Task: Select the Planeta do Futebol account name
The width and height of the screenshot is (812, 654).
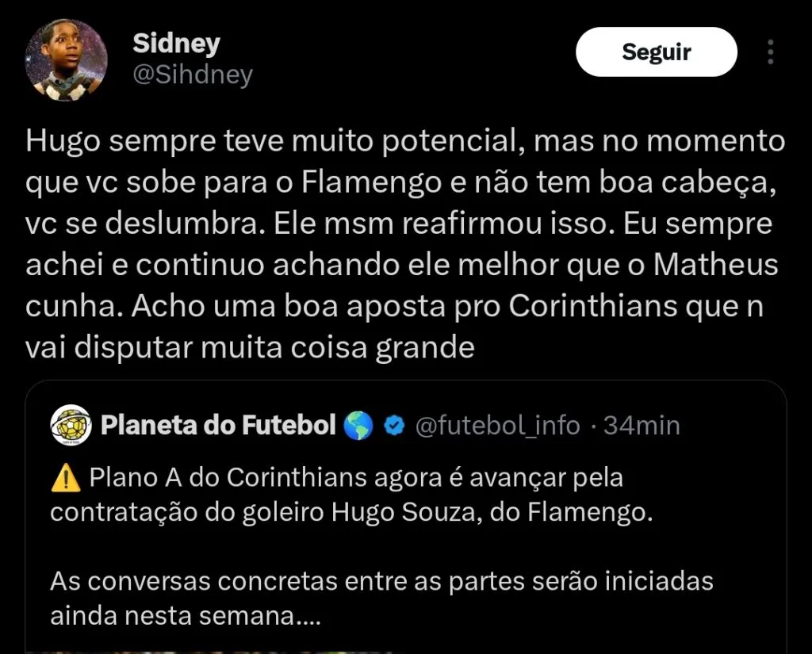Action: [x=218, y=426]
